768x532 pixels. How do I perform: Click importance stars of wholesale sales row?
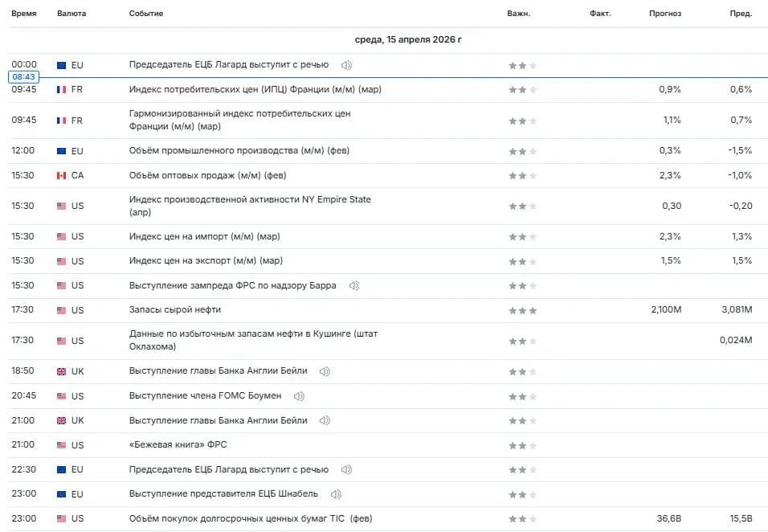pos(523,176)
